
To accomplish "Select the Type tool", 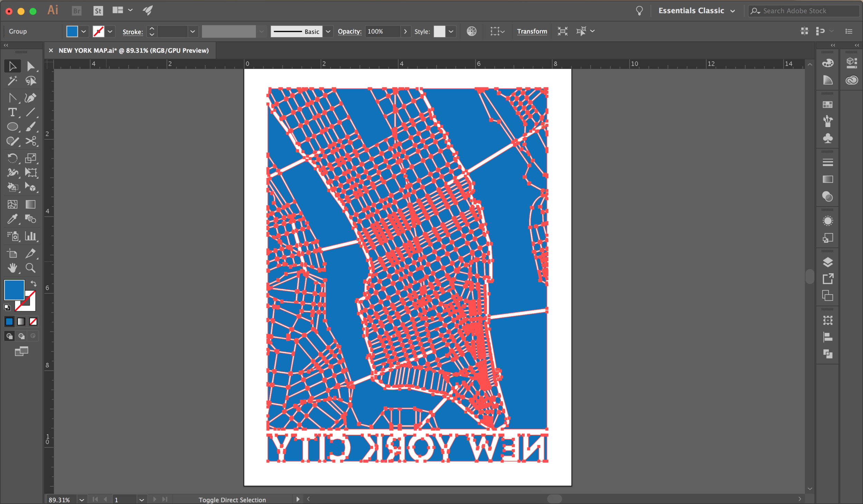I will (x=12, y=112).
